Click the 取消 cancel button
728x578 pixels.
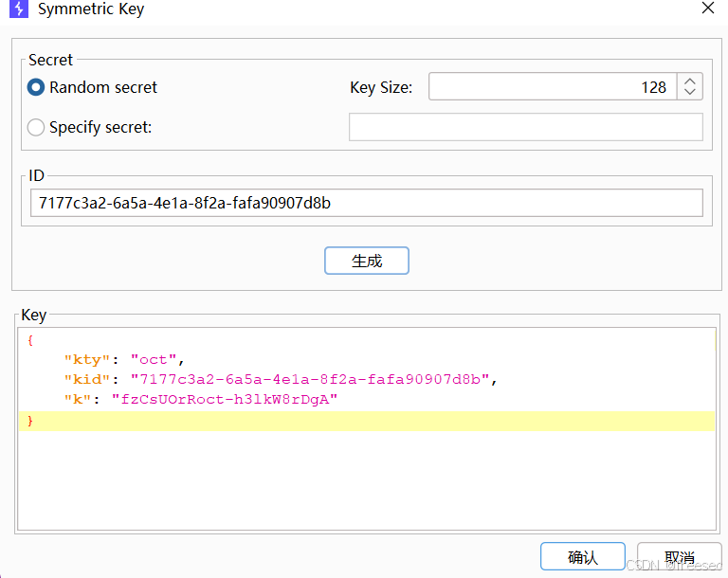click(x=680, y=556)
